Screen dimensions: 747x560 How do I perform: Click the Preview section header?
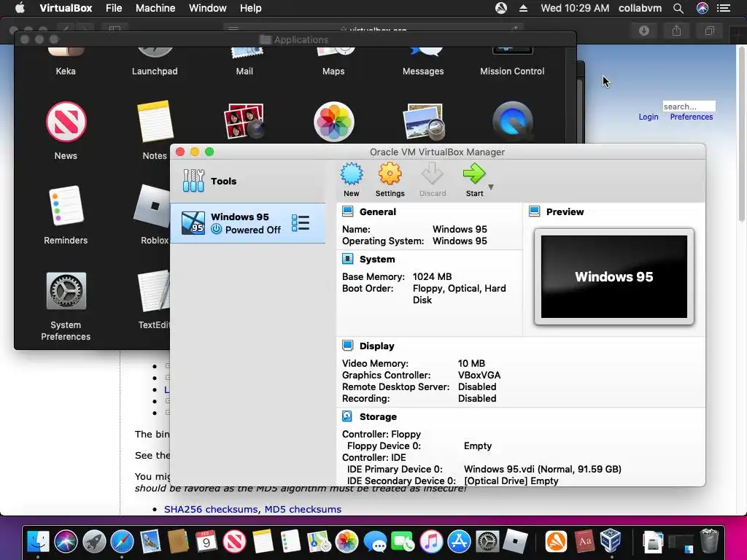[x=565, y=212]
